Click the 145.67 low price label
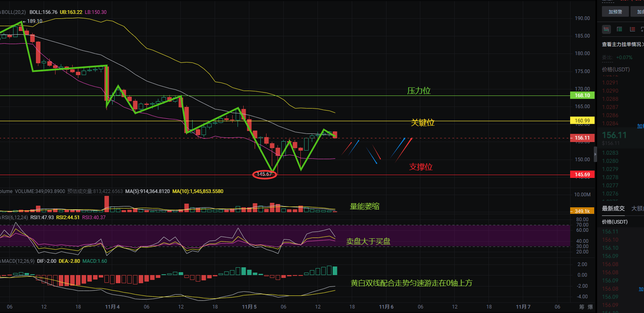This screenshot has height=313, width=644. 264,174
